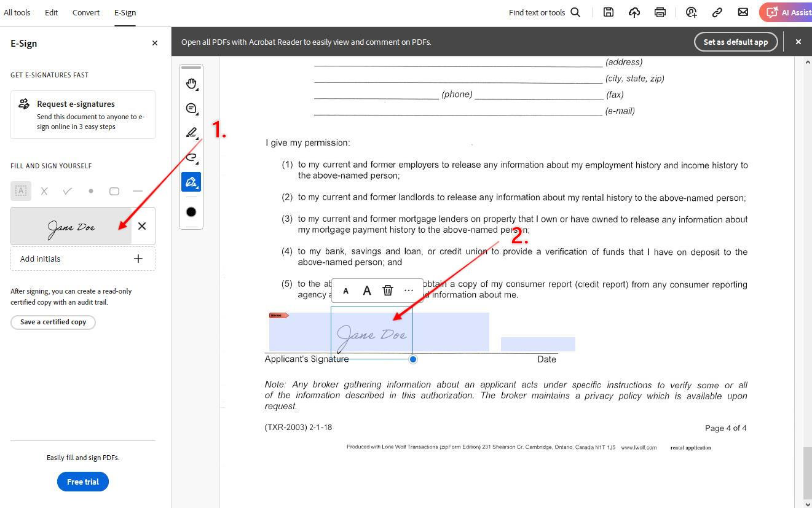Screen dimensions: 812x508
Task: Select the comment tool in the toolbar
Action: 191,109
